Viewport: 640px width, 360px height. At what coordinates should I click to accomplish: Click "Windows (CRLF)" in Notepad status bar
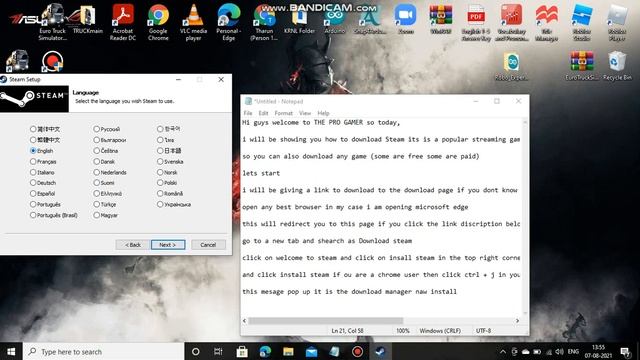click(440, 331)
